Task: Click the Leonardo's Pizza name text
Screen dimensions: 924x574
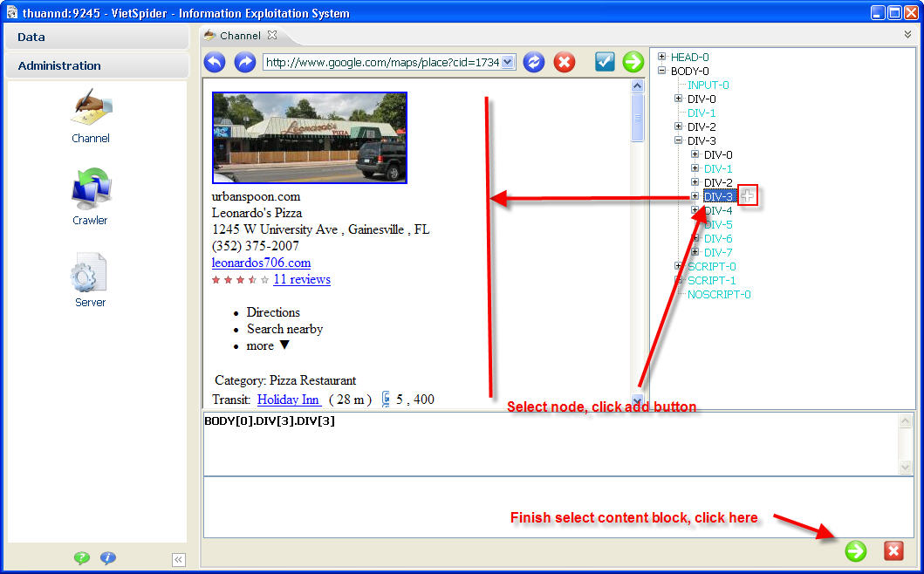Action: pos(257,213)
